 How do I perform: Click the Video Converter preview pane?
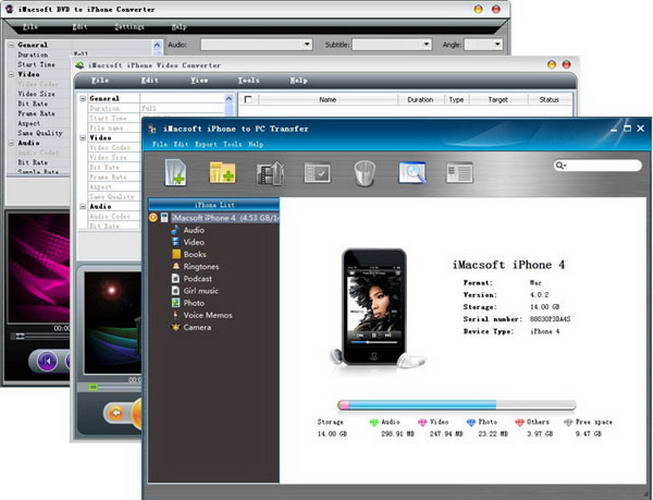(113, 323)
